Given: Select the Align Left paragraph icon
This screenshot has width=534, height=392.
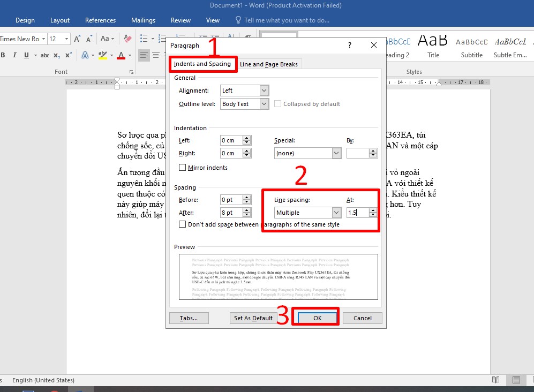Looking at the screenshot, I should [x=144, y=55].
